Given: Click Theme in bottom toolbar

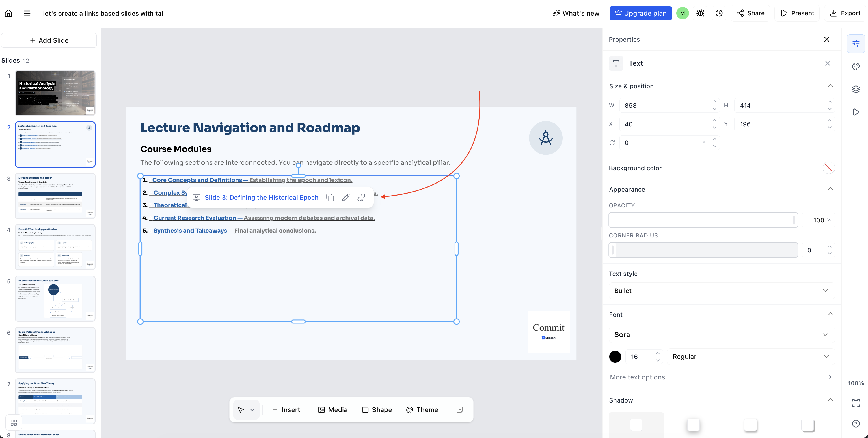Looking at the screenshot, I should coord(422,410).
